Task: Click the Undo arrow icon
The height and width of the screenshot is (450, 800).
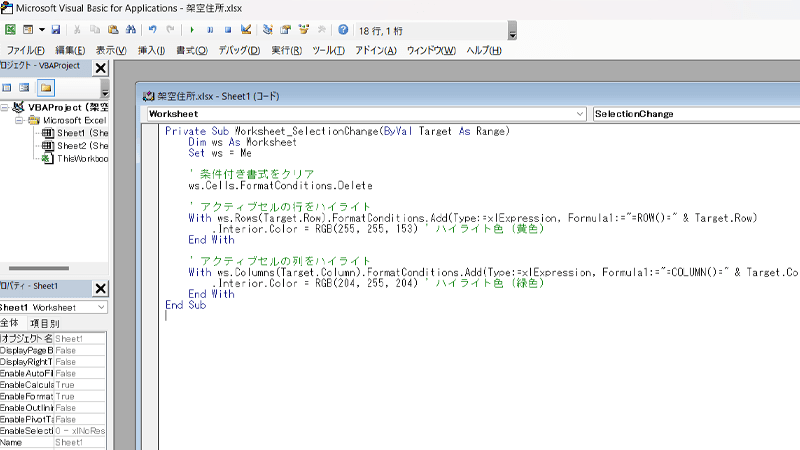Action: point(153,30)
